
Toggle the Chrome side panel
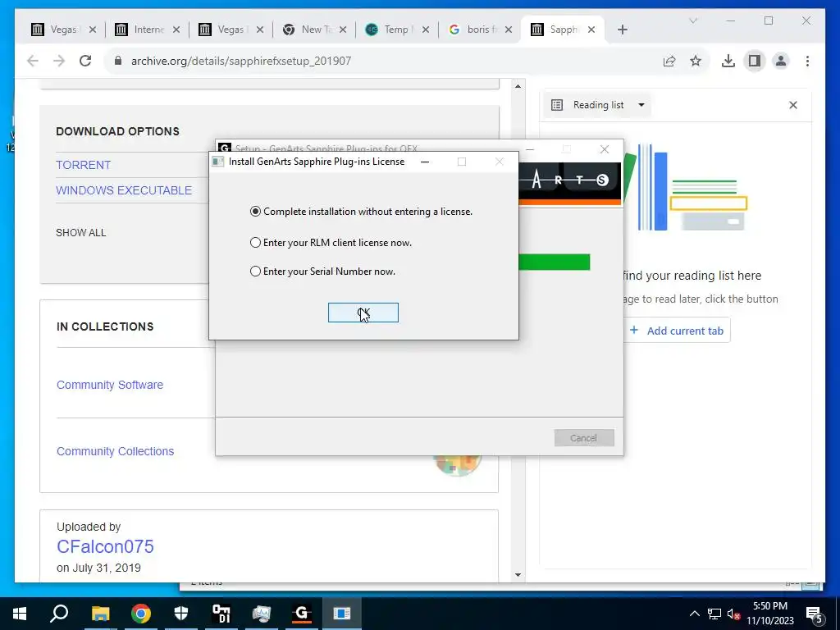coord(755,61)
